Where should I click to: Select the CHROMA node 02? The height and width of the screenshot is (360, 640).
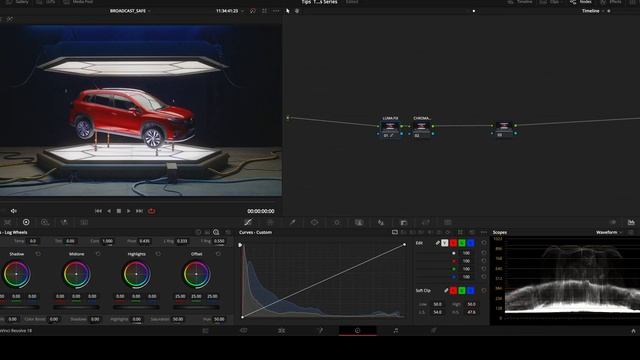click(x=422, y=128)
